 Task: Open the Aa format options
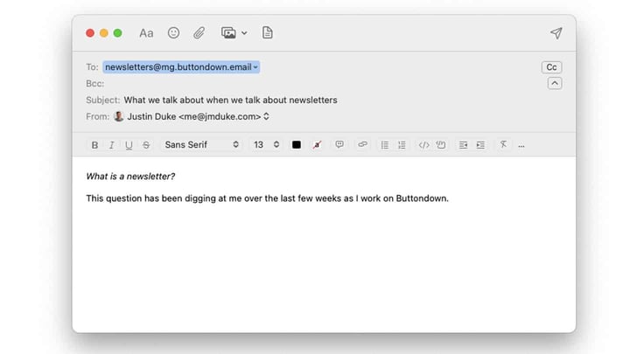point(146,33)
